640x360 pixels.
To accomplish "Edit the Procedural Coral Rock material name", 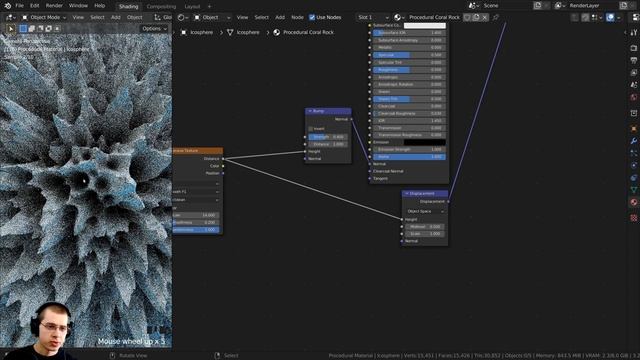I will 434,17.
